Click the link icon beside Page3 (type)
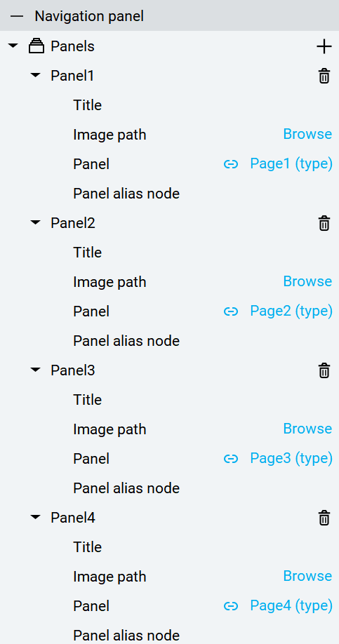 point(231,459)
